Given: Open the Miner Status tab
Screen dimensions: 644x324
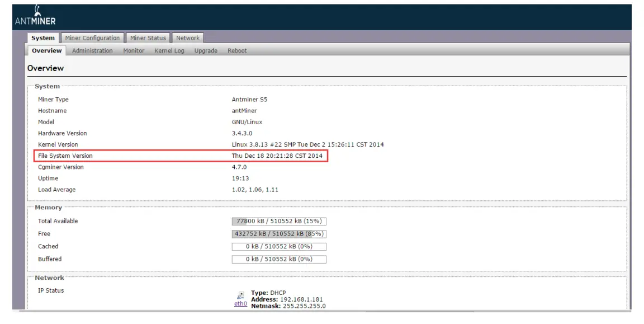Looking at the screenshot, I should click(148, 37).
